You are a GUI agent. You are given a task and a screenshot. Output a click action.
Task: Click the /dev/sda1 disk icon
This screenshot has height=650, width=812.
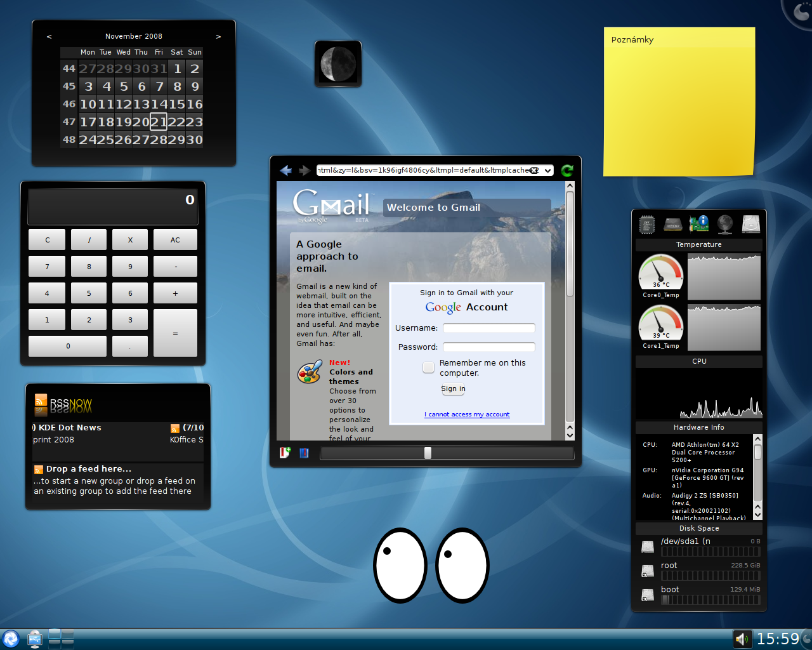tap(648, 547)
